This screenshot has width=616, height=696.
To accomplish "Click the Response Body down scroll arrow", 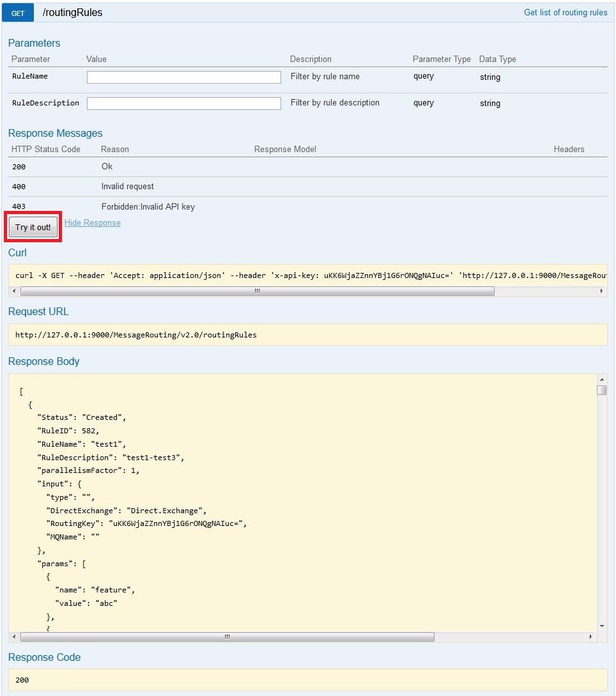I will pos(602,626).
